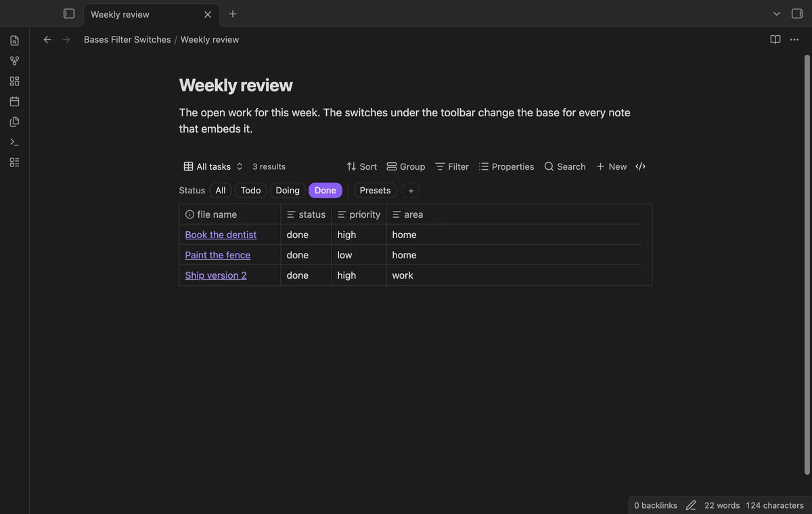Click the bottom list icon in ribbon

(x=14, y=162)
